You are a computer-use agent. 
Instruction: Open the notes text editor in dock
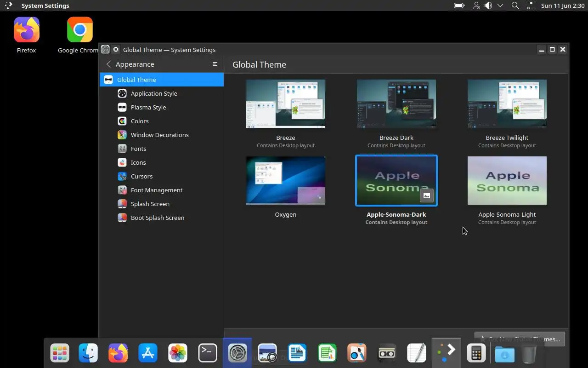pyautogui.click(x=417, y=353)
